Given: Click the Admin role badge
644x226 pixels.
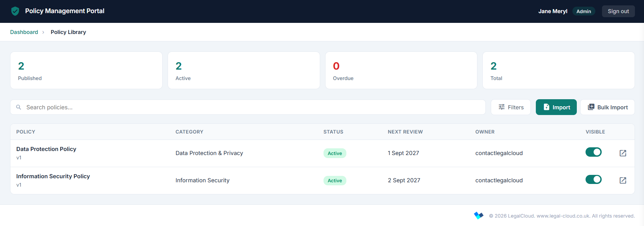Looking at the screenshot, I should [584, 11].
